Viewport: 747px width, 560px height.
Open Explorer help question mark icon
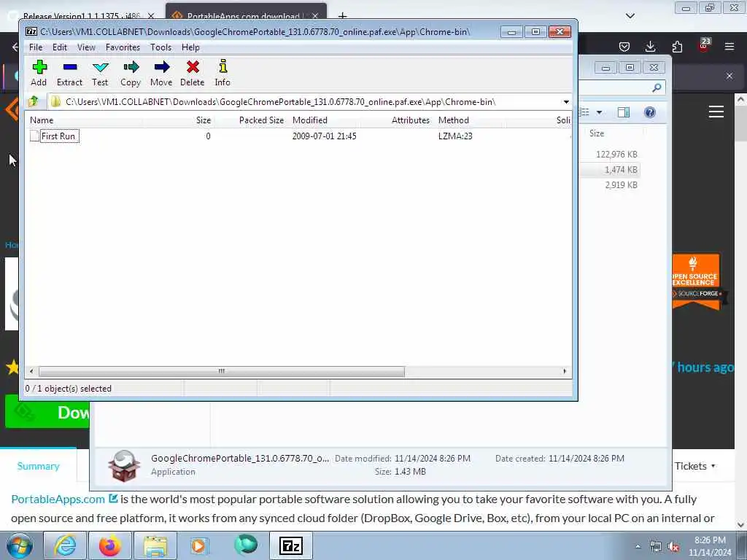pos(650,112)
